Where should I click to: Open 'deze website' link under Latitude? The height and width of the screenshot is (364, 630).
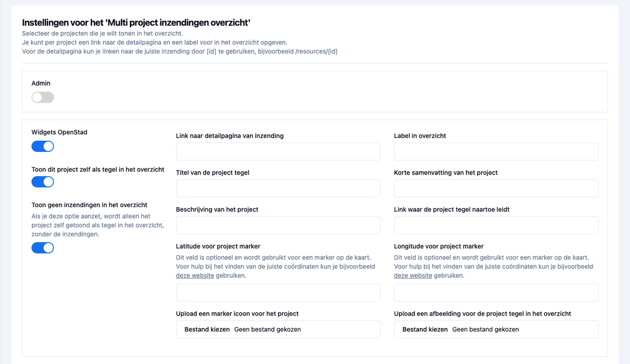click(195, 276)
